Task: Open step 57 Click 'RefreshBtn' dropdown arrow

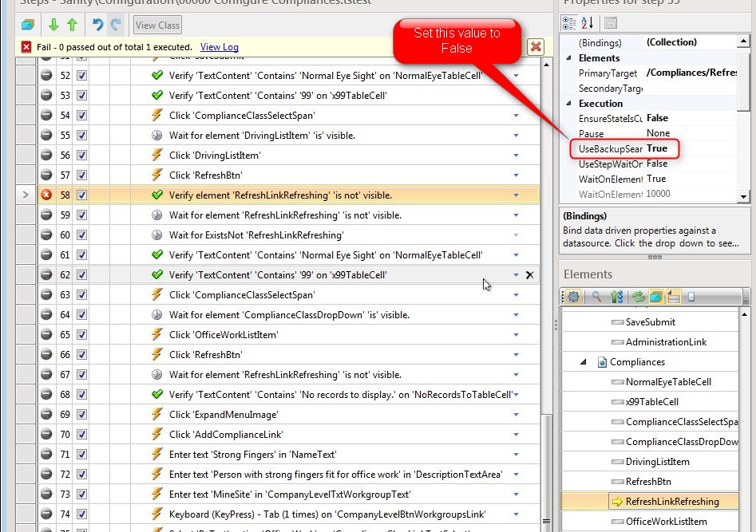Action: (x=516, y=175)
